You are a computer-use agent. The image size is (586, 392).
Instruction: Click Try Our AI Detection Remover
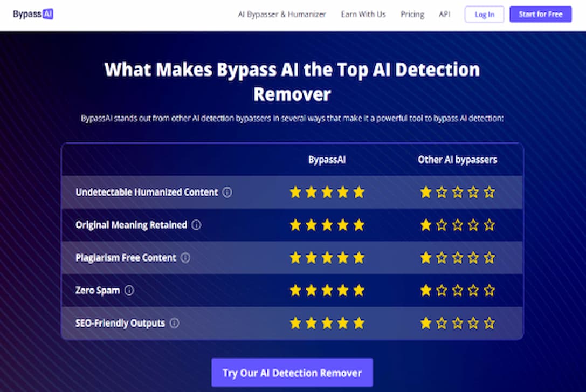coord(292,372)
